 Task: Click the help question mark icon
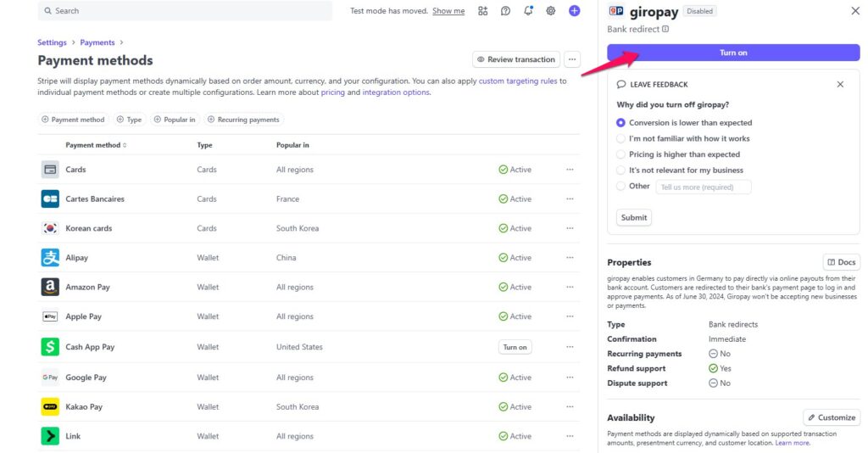pyautogui.click(x=505, y=11)
